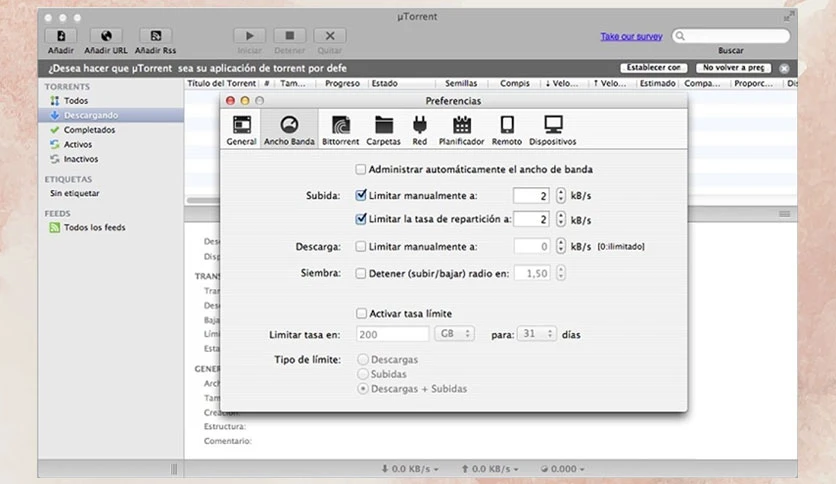Select Descargando in the sidebar
Screen dimensions: 836x484
[x=111, y=115]
